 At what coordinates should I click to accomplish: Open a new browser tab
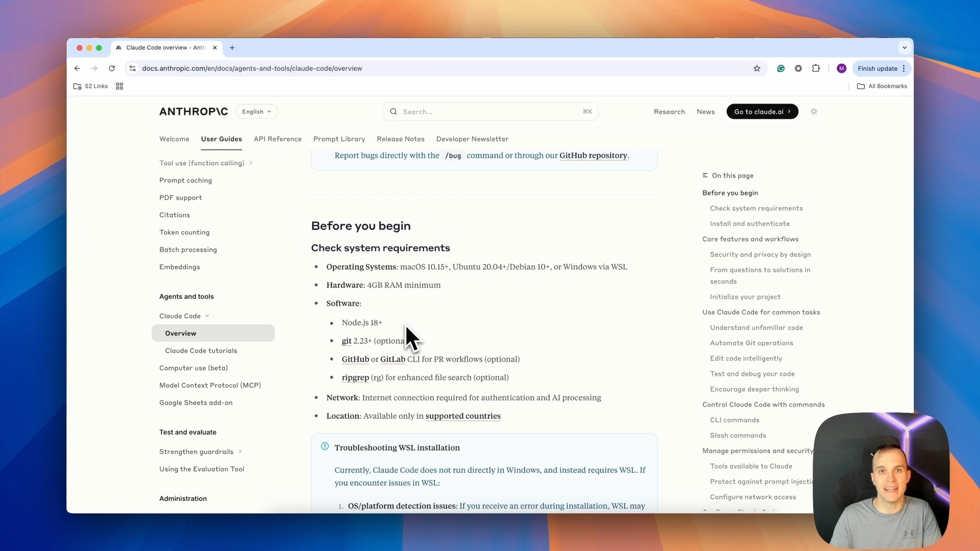click(232, 47)
